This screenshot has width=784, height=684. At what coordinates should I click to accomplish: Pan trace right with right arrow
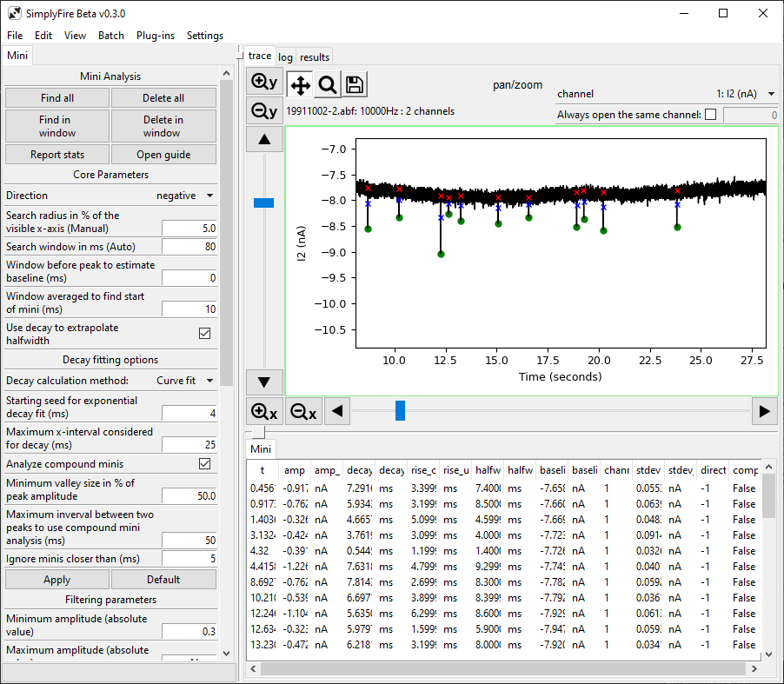(x=765, y=411)
